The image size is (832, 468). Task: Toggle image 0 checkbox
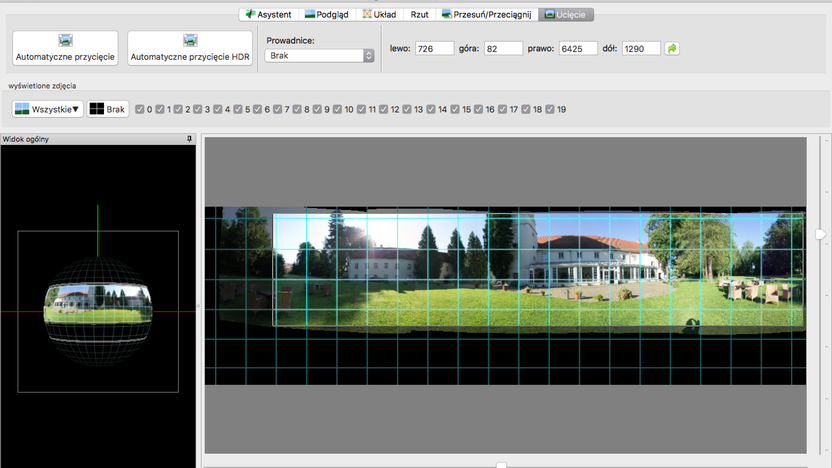click(x=140, y=109)
